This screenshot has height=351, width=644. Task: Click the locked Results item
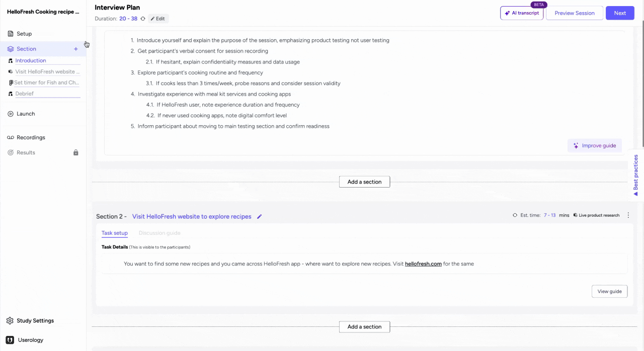[24, 152]
